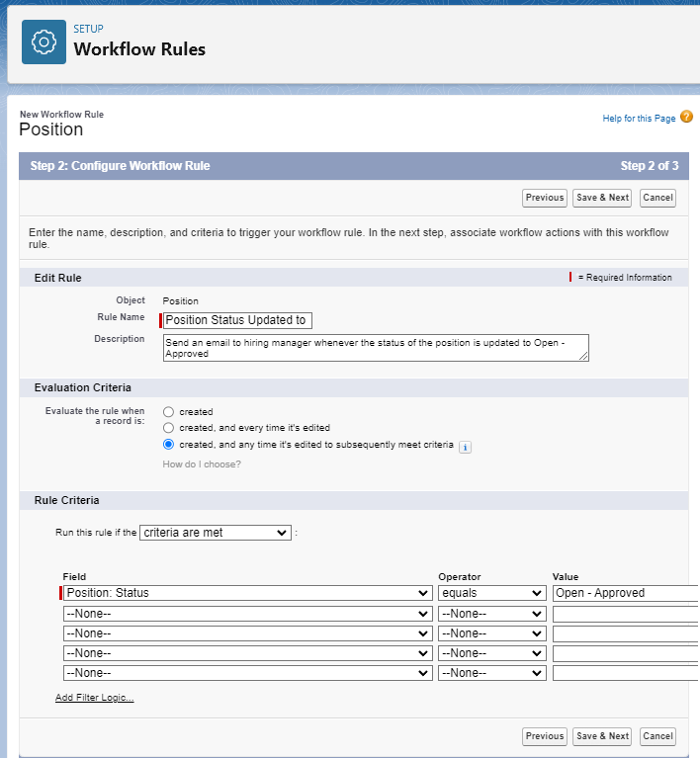700x758 pixels.
Task: Select 'created, and every time it's edited'
Action: pyautogui.click(x=169, y=428)
